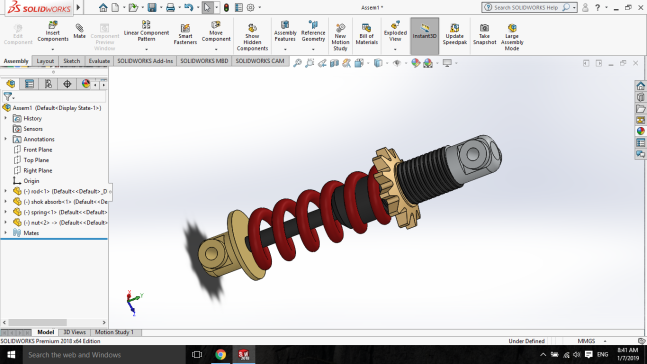This screenshot has height=364, width=647.
Task: Open Insert Components dropdown arrow
Action: [x=53, y=49]
